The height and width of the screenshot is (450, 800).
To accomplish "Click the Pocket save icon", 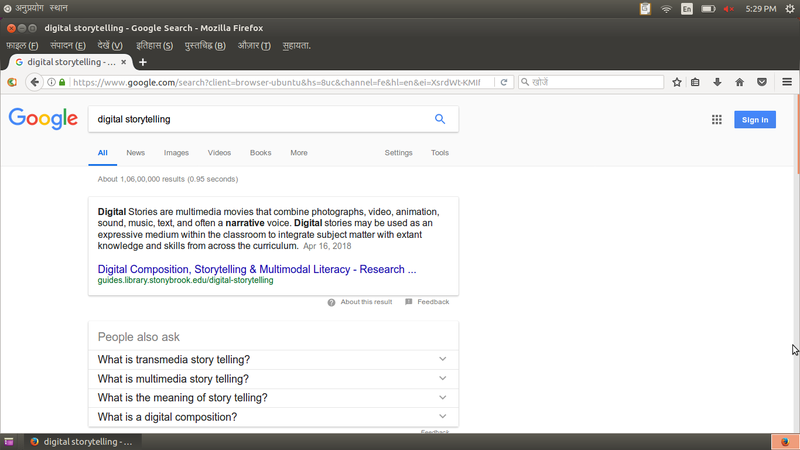I will tap(762, 82).
